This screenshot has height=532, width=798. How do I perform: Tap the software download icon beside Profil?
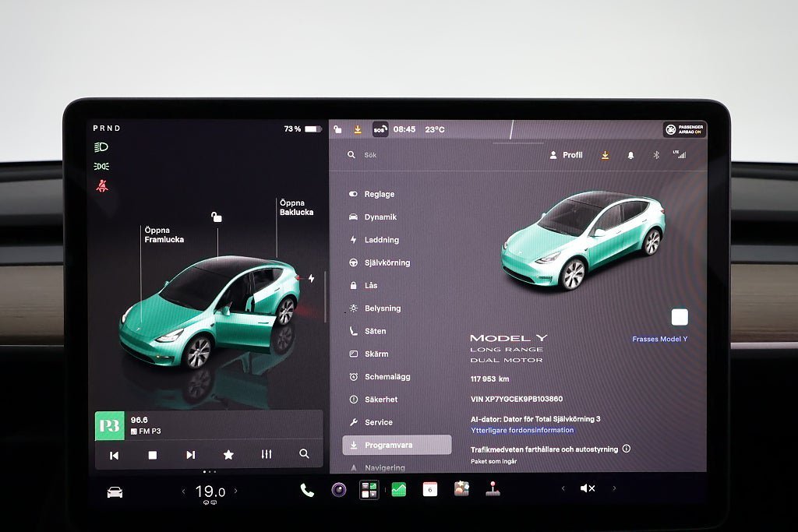(x=605, y=155)
